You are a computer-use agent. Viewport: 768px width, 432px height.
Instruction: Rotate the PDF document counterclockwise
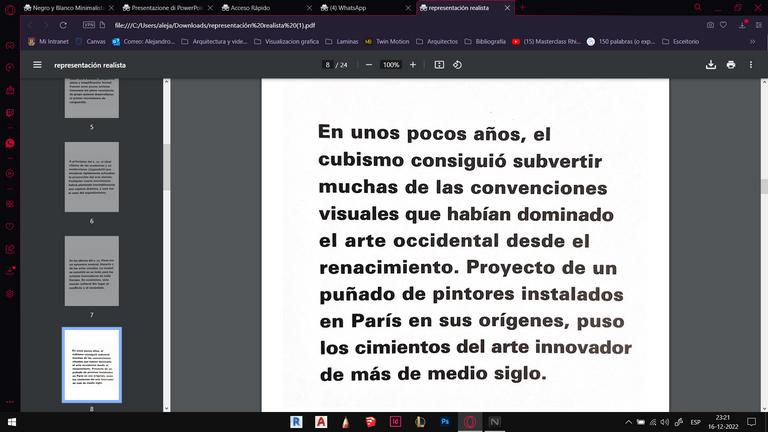coord(457,65)
